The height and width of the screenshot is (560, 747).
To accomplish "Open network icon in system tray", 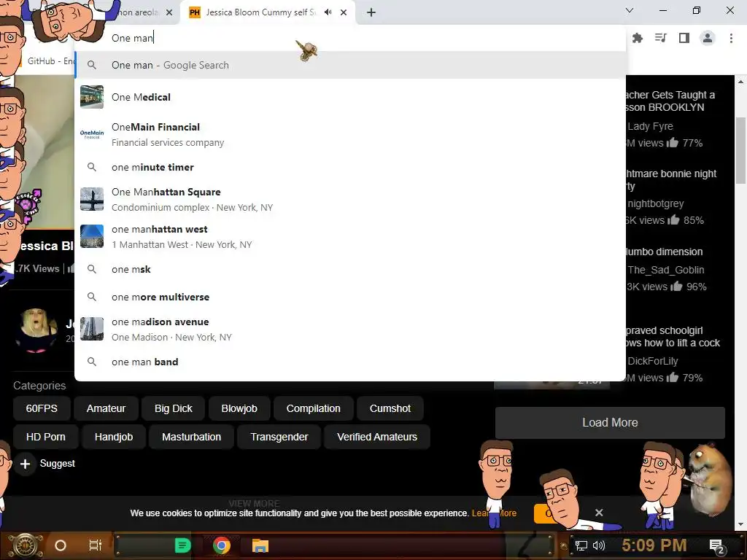I will (x=581, y=545).
